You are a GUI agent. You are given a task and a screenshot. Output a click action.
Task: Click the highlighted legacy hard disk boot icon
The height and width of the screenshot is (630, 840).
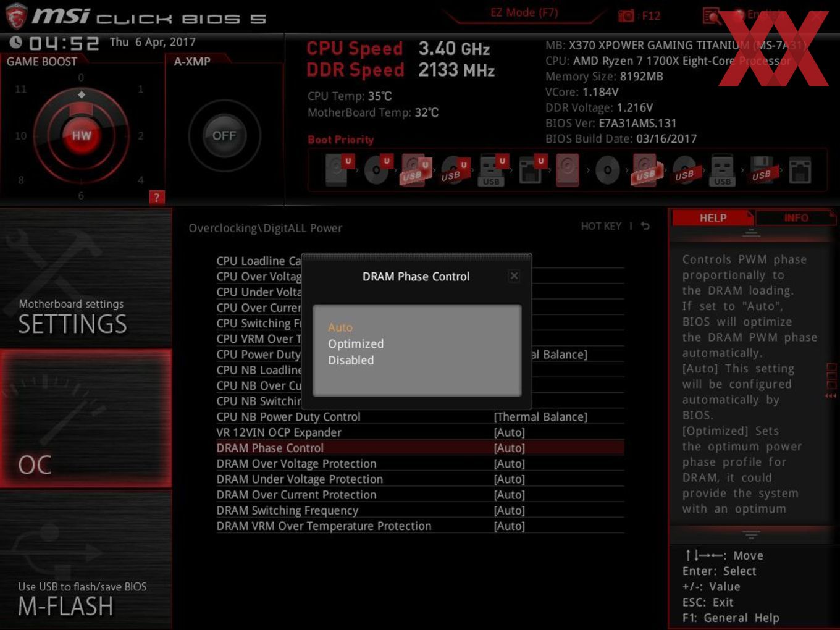pyautogui.click(x=568, y=170)
